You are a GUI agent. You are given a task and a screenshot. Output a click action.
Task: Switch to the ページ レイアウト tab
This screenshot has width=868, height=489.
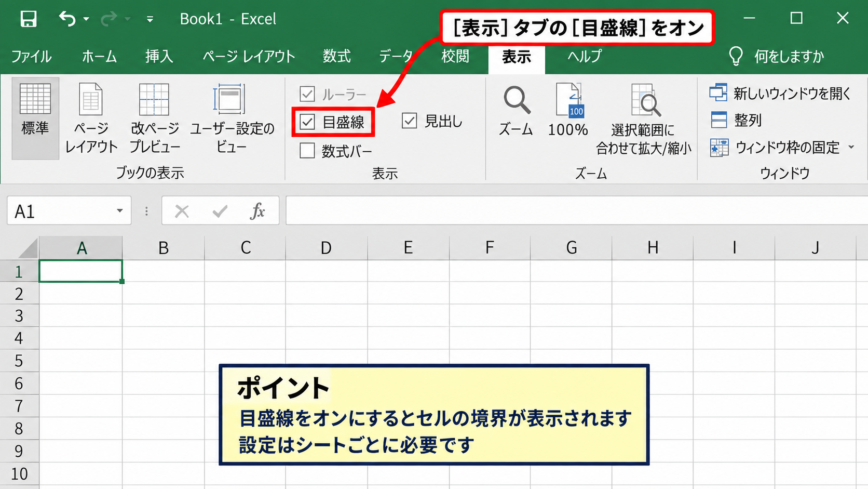click(249, 56)
